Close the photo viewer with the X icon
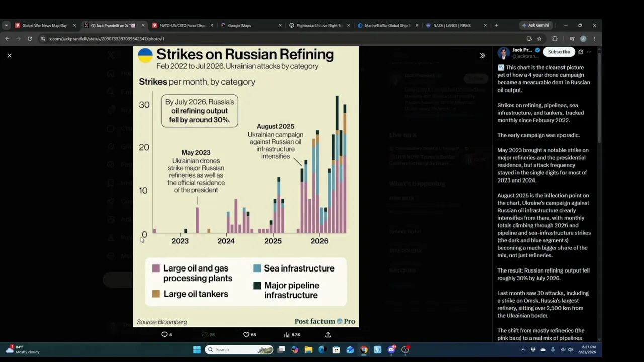 pyautogui.click(x=9, y=55)
